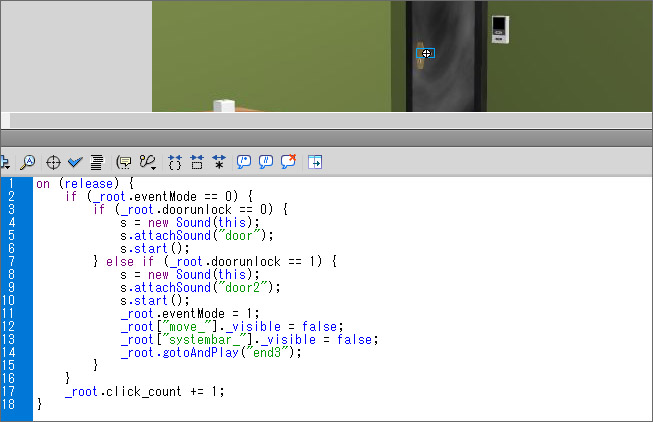Click the closing brace on line 18
This screenshot has width=653, height=422.
point(40,404)
